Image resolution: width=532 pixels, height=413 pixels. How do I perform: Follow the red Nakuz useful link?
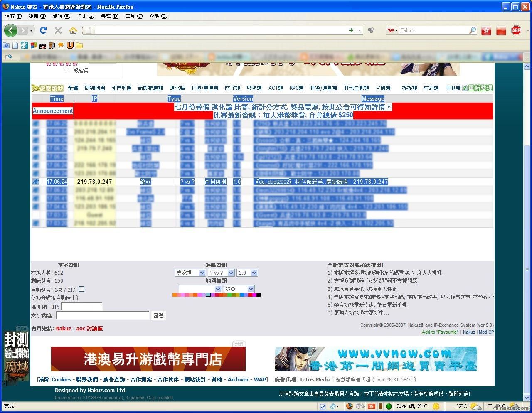pos(64,328)
